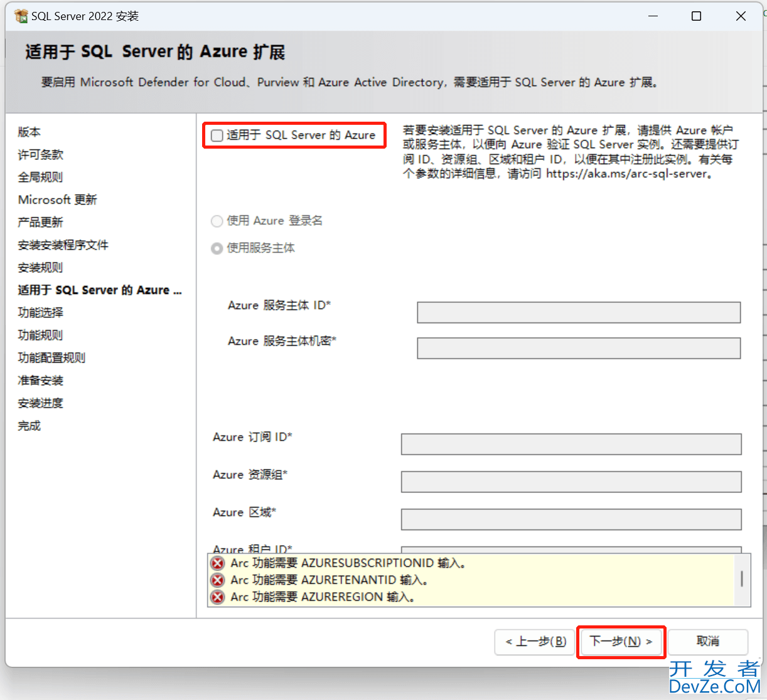The width and height of the screenshot is (767, 700).
Task: Select 安装规则 step in sidebar
Action: [41, 267]
